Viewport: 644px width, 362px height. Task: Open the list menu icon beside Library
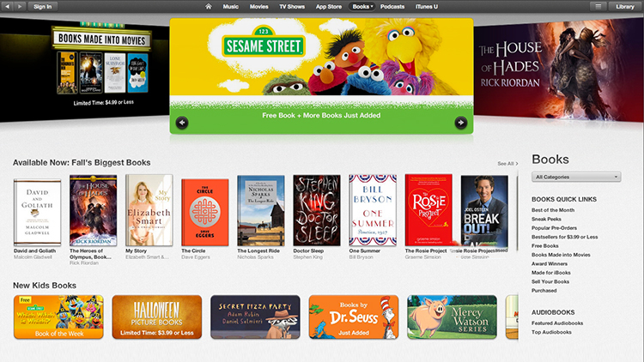598,7
